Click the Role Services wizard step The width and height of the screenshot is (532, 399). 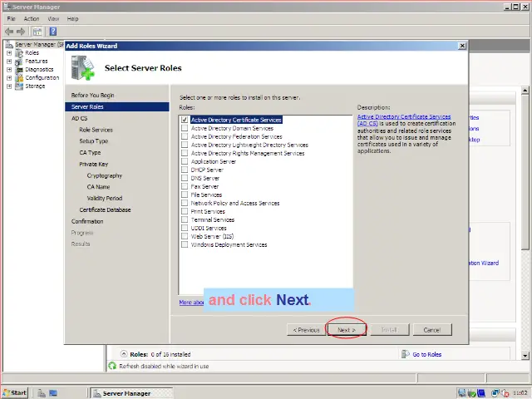tap(96, 130)
